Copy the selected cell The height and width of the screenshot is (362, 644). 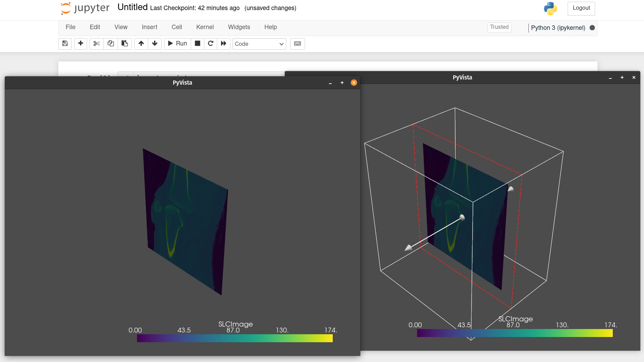[111, 44]
